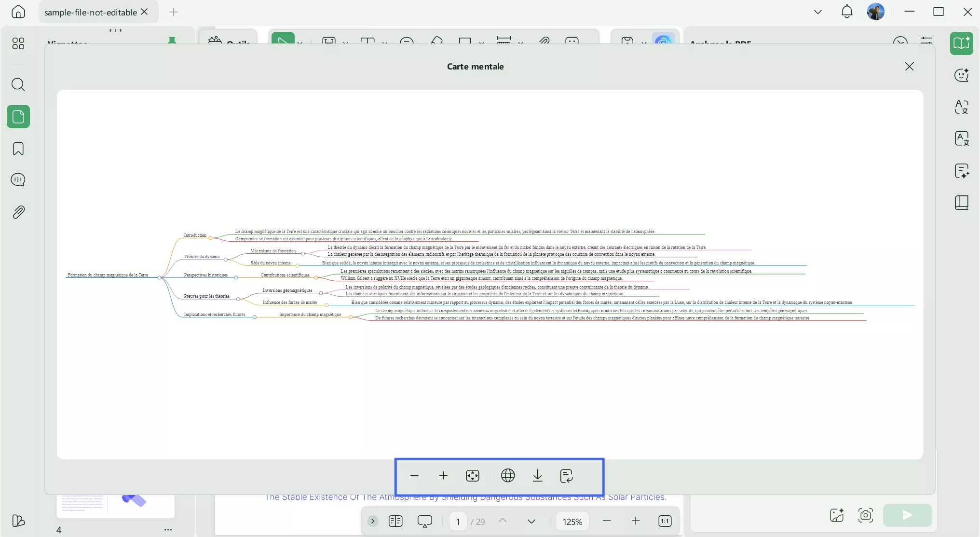Open attachments panel paperclip icon
980x537 pixels.
(x=18, y=212)
